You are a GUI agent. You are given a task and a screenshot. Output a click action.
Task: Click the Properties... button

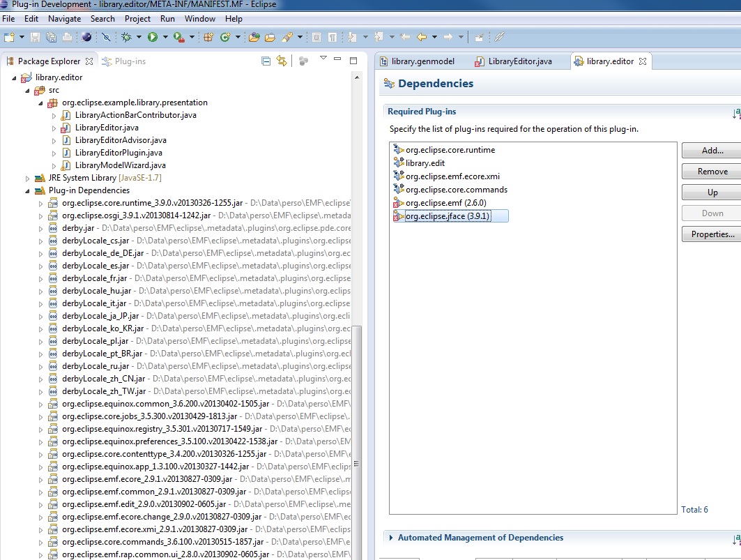(x=712, y=234)
